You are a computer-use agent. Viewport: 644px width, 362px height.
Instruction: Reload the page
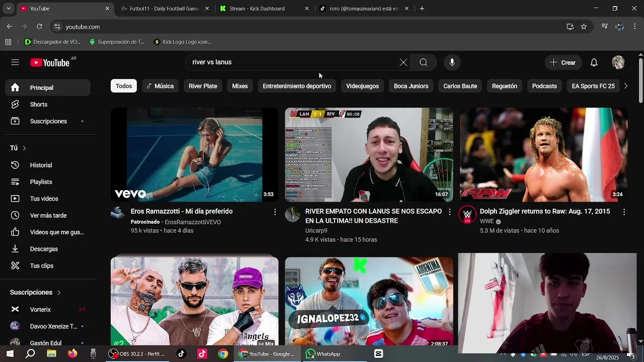[39, 27]
